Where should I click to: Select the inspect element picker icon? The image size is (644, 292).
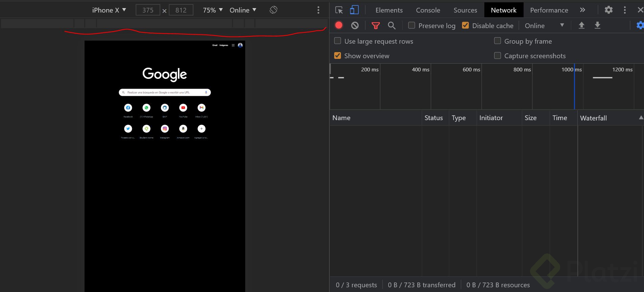click(339, 10)
